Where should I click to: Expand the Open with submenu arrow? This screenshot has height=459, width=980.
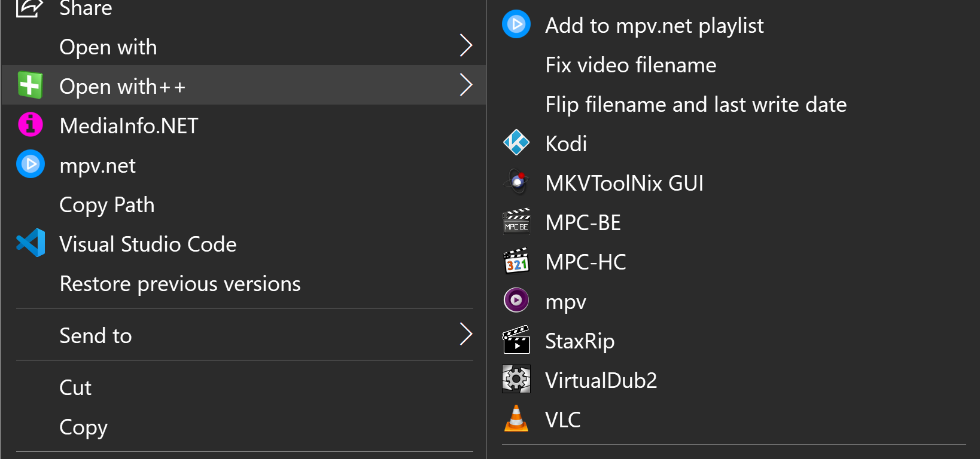466,45
